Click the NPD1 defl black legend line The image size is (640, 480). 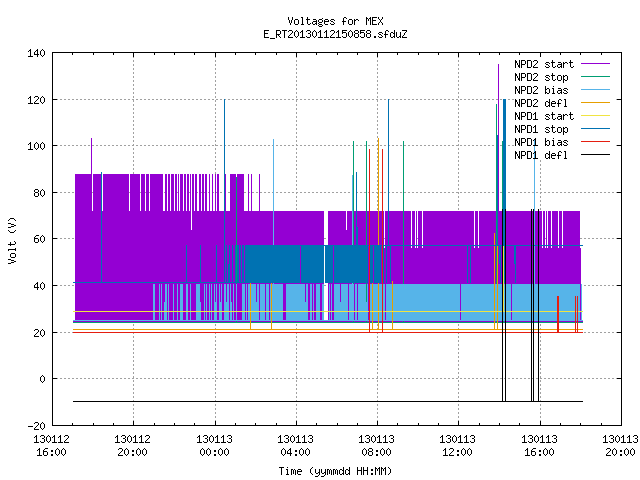[x=595, y=155]
